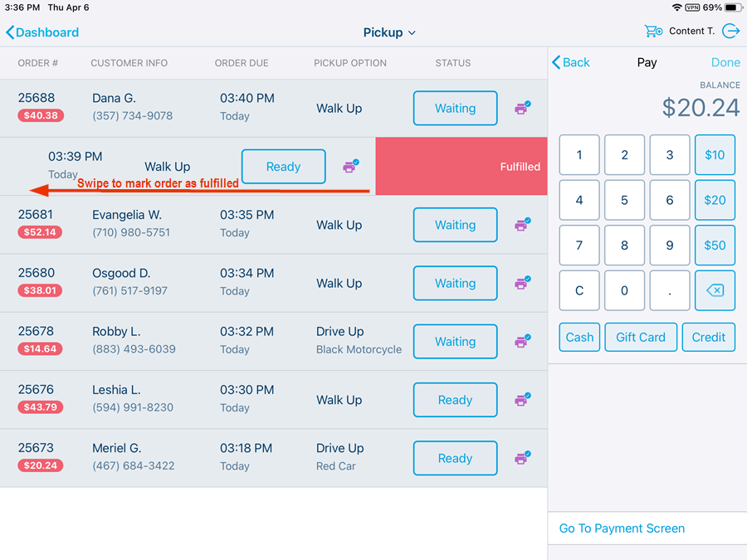
Task: Toggle Waiting status for Osgood D.
Action: (x=455, y=283)
